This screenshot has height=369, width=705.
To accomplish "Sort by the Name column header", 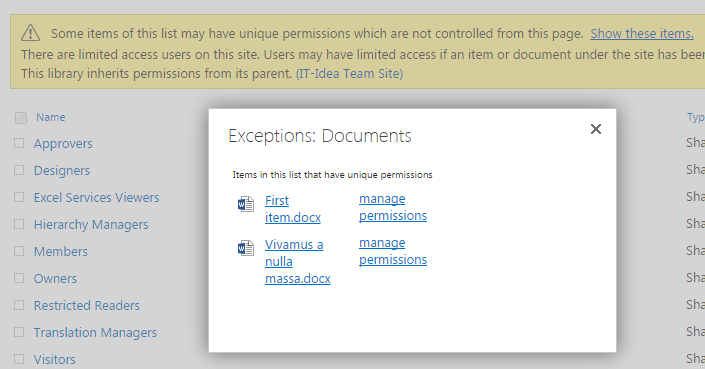I will tap(51, 117).
